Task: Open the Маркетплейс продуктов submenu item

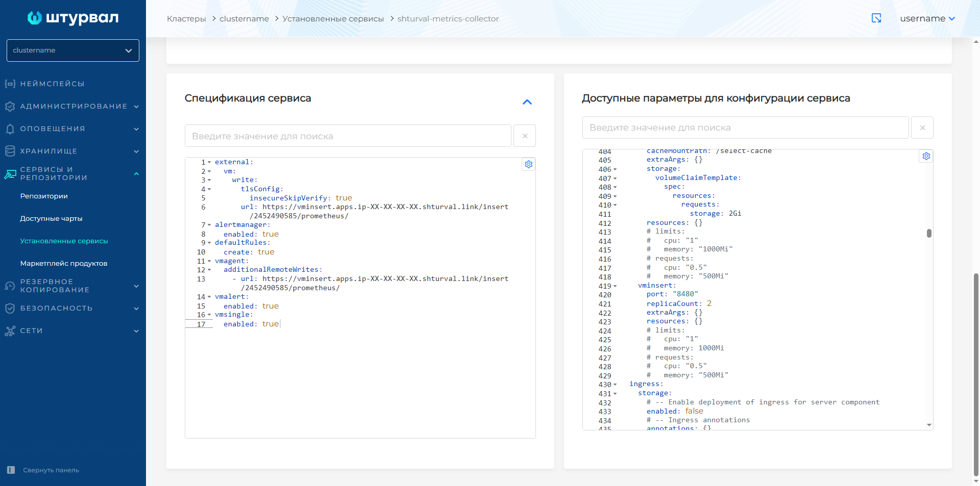Action: tap(64, 263)
